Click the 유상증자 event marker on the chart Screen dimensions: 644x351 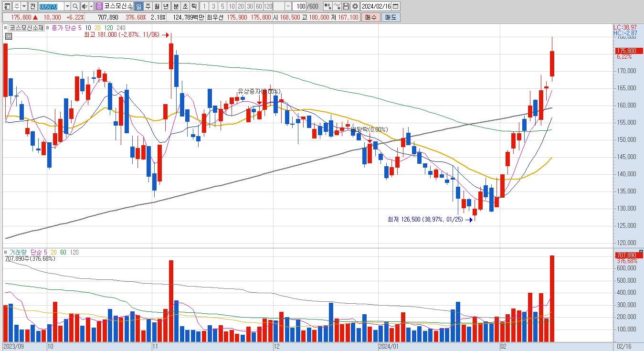259,91
